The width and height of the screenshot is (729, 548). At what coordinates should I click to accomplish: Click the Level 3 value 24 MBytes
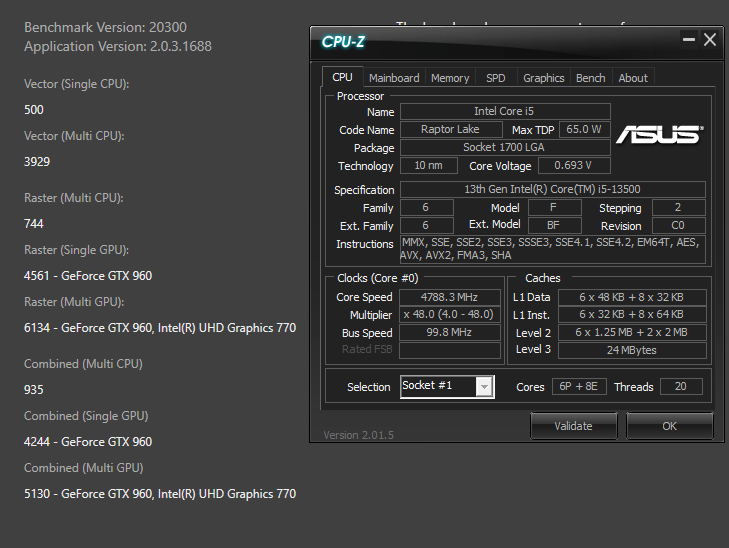(632, 350)
